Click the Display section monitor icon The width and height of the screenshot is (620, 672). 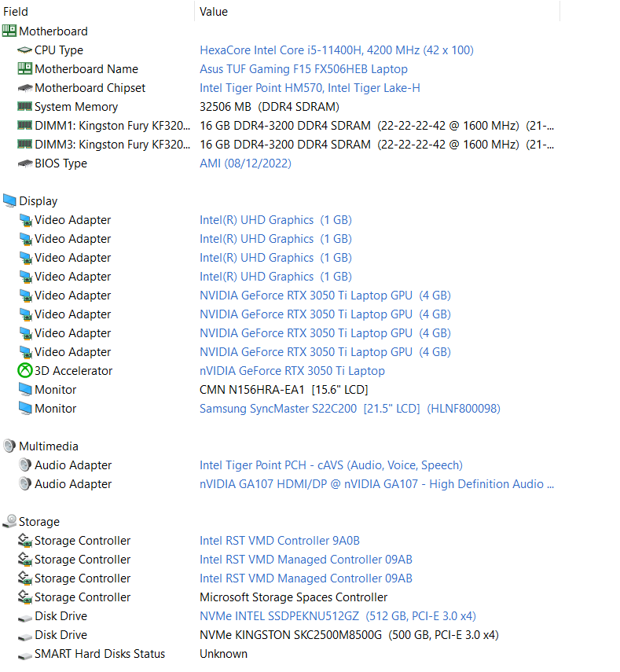point(9,200)
